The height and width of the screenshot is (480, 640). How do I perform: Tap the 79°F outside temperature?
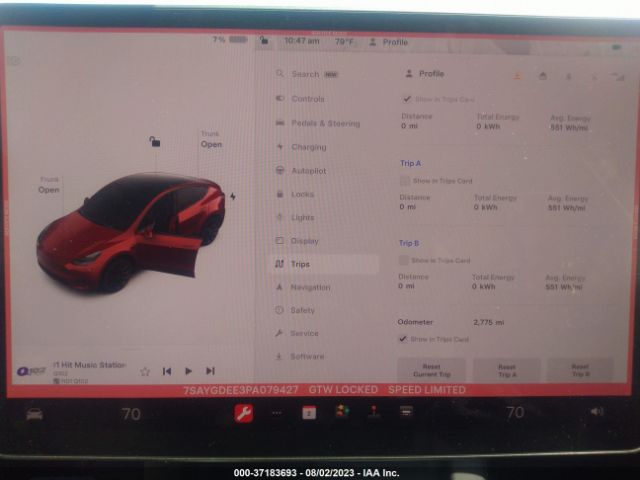[344, 42]
